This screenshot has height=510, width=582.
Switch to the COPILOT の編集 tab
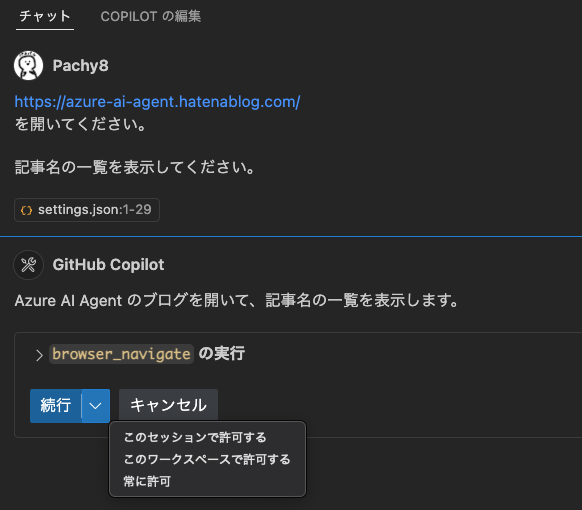(151, 16)
